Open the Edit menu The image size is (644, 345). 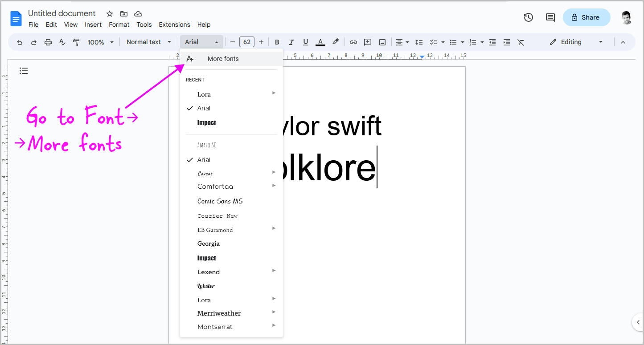[51, 25]
